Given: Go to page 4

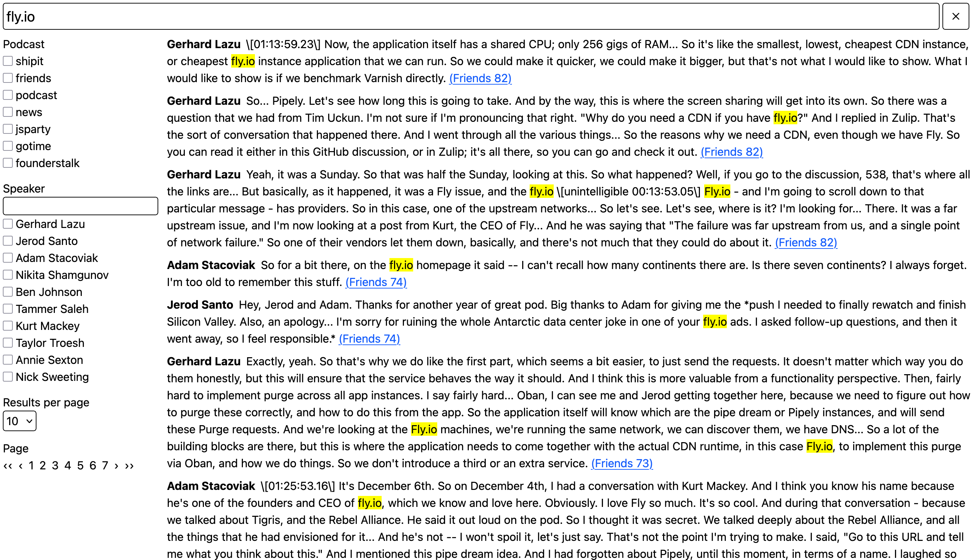Looking at the screenshot, I should (68, 466).
